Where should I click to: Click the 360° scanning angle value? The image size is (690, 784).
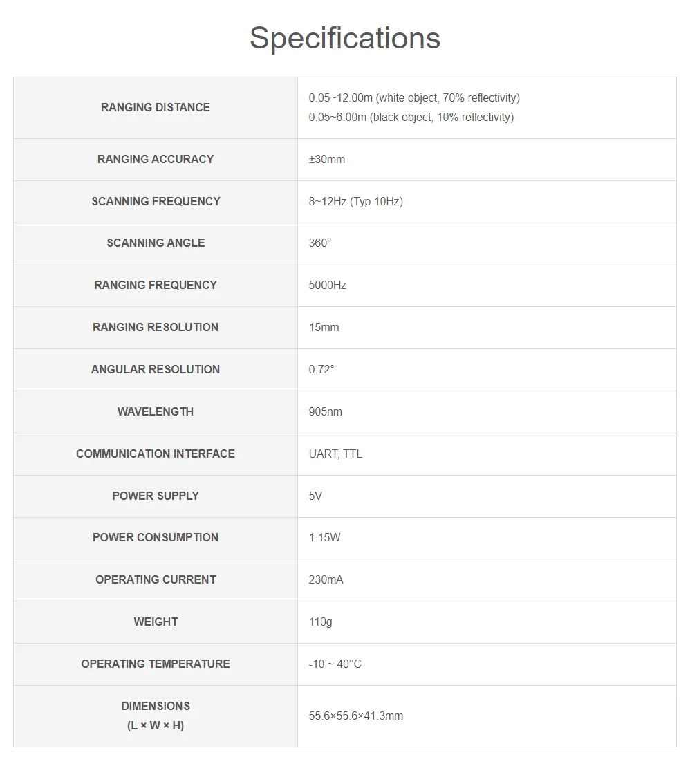[x=320, y=243]
